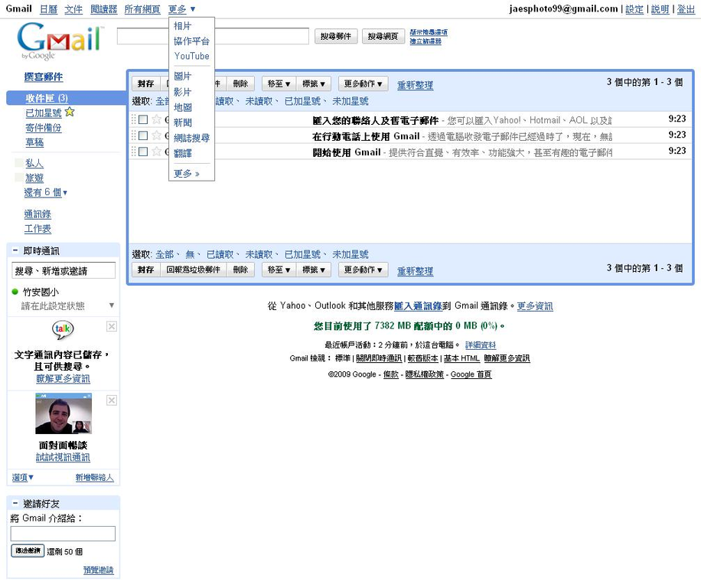Click the Gmail logo
Image resolution: width=701 pixels, height=588 pixels.
(x=59, y=41)
